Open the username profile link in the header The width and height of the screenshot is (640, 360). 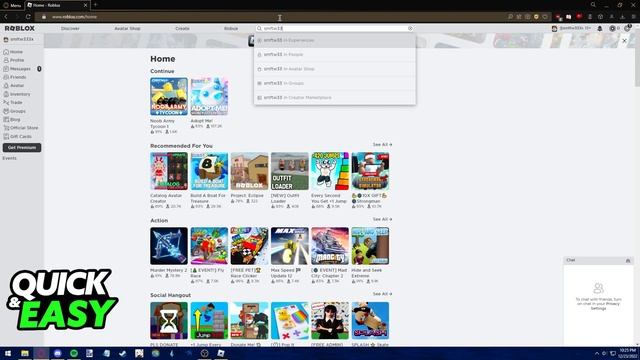click(x=572, y=29)
